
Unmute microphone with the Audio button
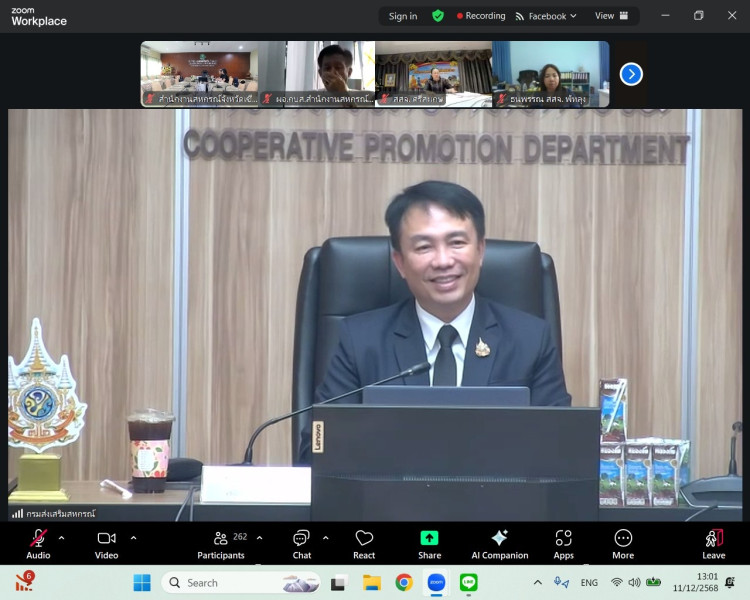(38, 543)
